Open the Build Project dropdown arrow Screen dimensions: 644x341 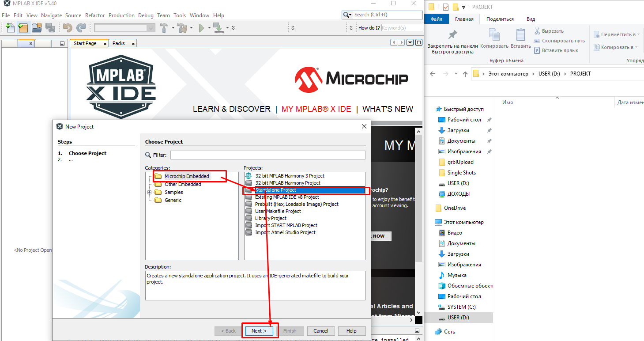click(173, 28)
